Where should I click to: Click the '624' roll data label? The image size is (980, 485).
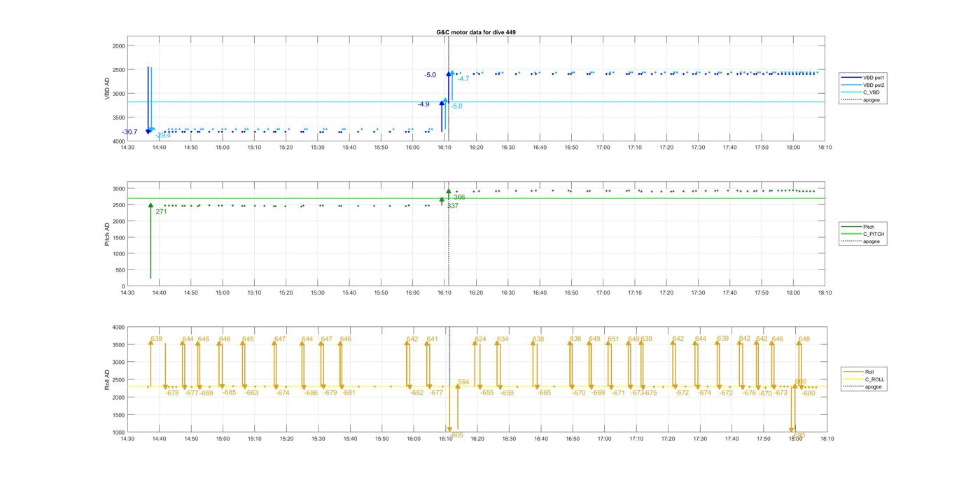click(x=481, y=339)
